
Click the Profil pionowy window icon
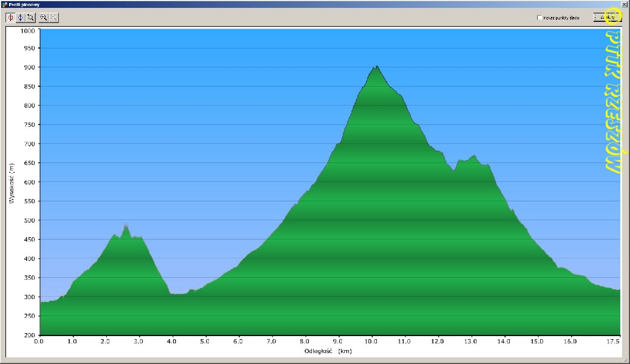[4, 4]
